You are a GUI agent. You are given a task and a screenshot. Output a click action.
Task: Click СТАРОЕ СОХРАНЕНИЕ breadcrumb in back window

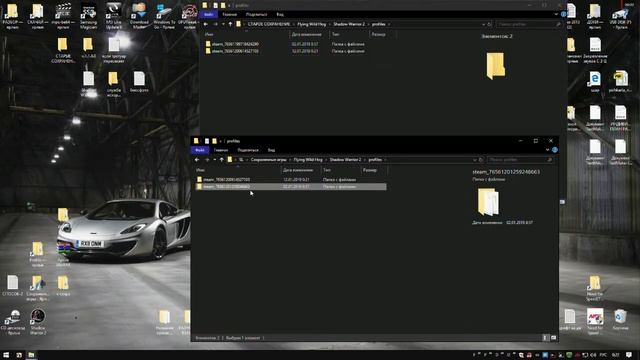[269, 24]
